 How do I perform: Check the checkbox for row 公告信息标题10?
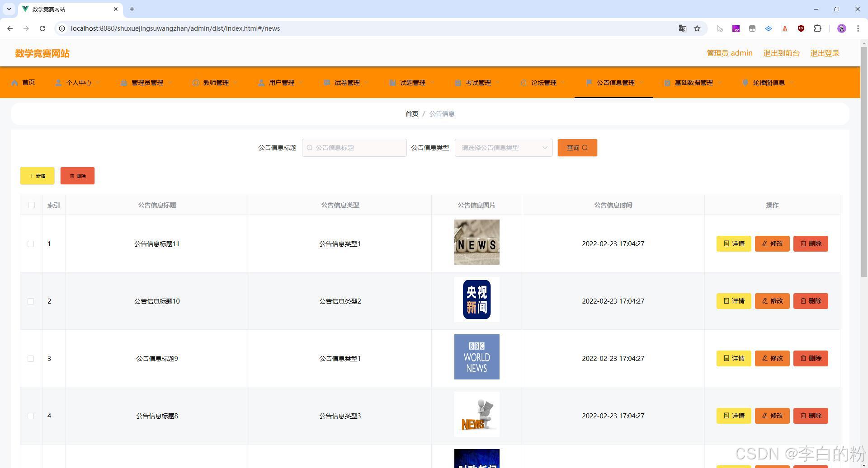point(31,301)
